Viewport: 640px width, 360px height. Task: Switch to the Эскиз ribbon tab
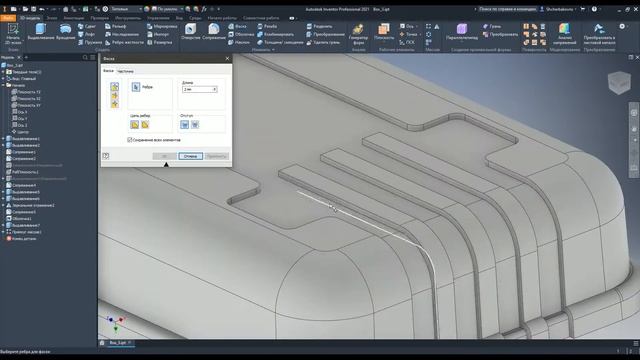(52, 18)
